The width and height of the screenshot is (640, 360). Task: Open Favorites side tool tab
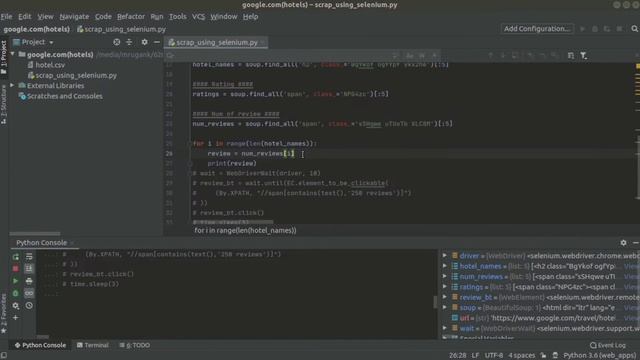point(4,314)
